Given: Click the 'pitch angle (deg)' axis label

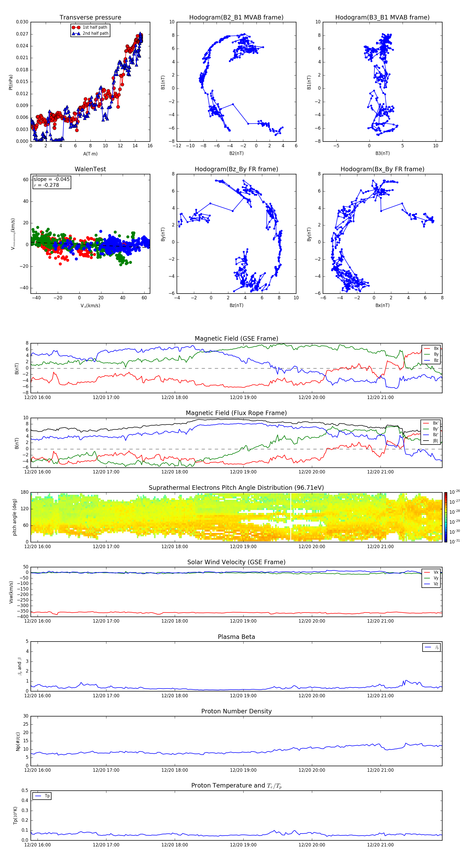Looking at the screenshot, I should 14,517.
